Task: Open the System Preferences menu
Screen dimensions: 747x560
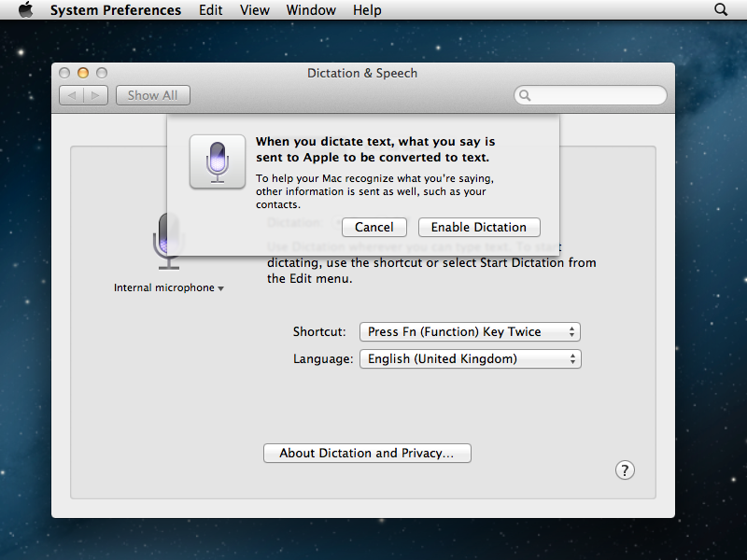Action: point(115,10)
